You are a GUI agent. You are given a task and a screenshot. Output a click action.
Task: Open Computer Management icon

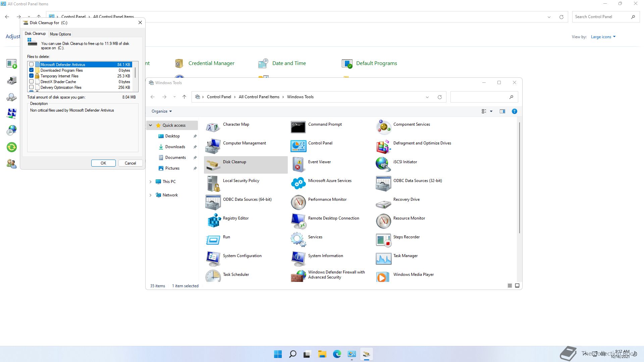(x=213, y=146)
